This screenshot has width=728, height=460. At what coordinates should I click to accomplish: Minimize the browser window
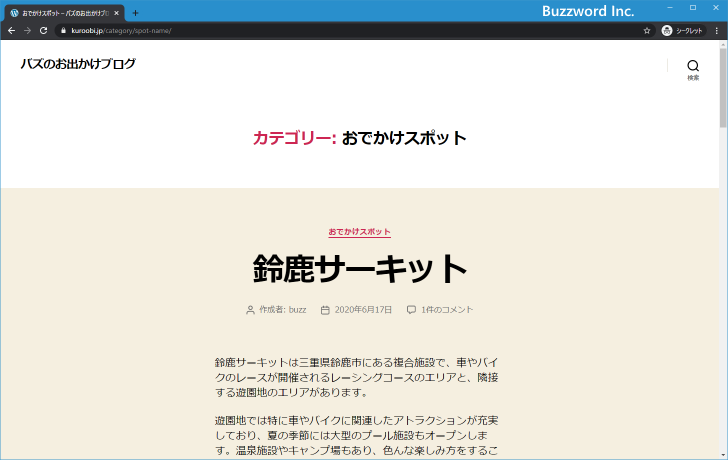[x=670, y=8]
